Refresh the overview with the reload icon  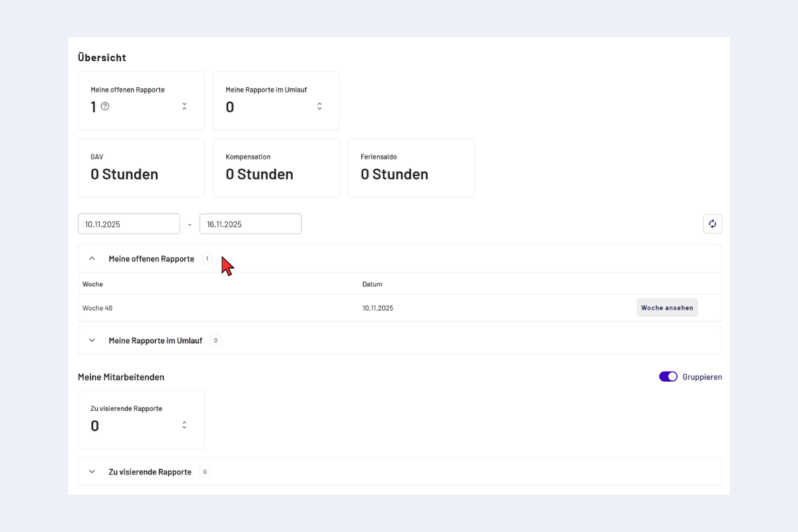(712, 224)
